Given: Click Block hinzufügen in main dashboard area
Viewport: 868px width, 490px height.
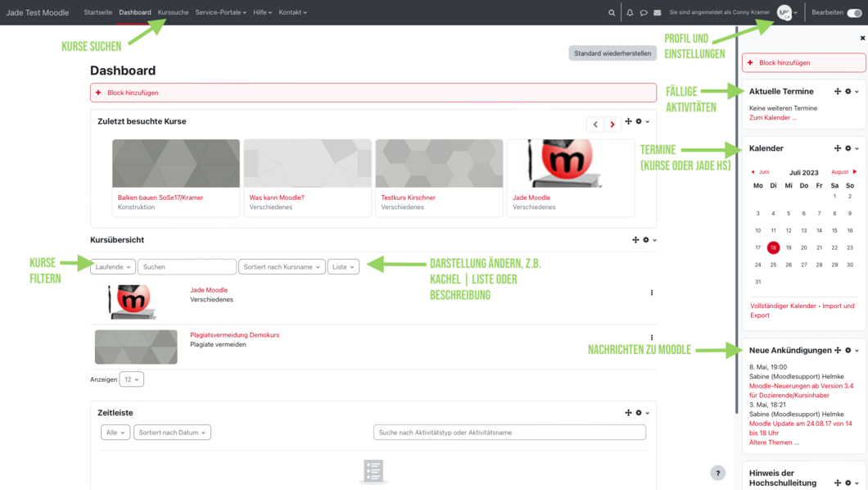Looking at the screenshot, I should 373,93.
